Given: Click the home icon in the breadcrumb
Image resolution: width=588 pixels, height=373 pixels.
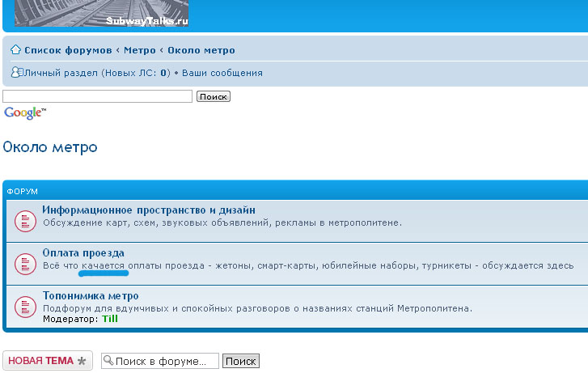Looking at the screenshot, I should (15, 50).
